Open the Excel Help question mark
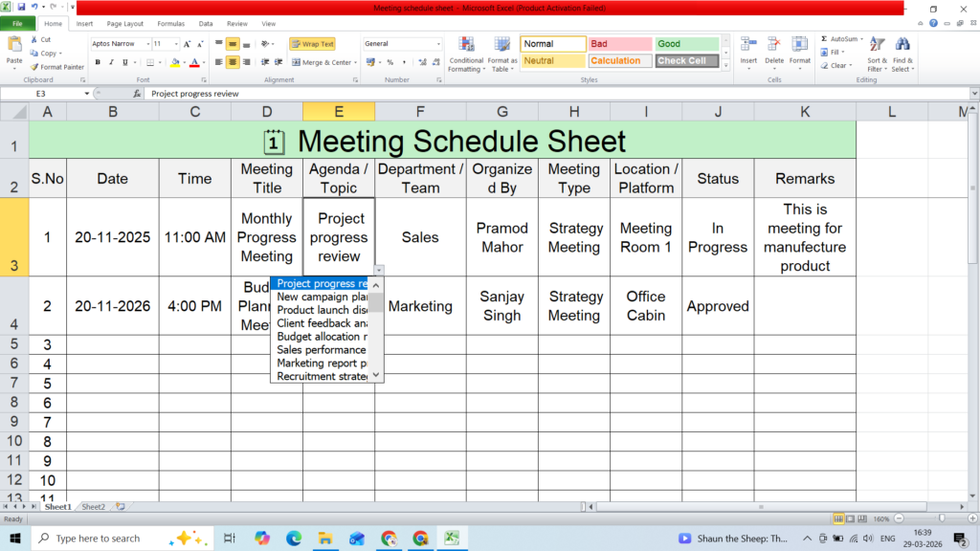The image size is (980, 551). pos(933,23)
